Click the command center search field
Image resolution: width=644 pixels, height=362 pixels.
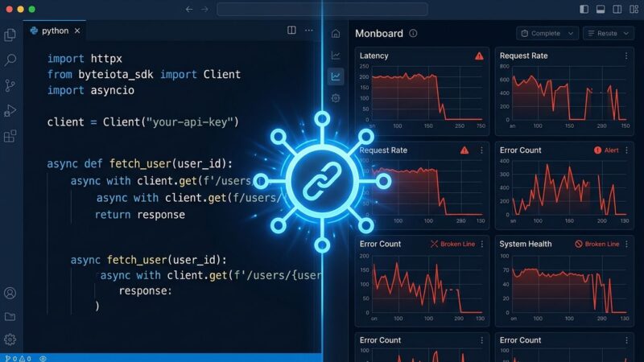(322, 9)
